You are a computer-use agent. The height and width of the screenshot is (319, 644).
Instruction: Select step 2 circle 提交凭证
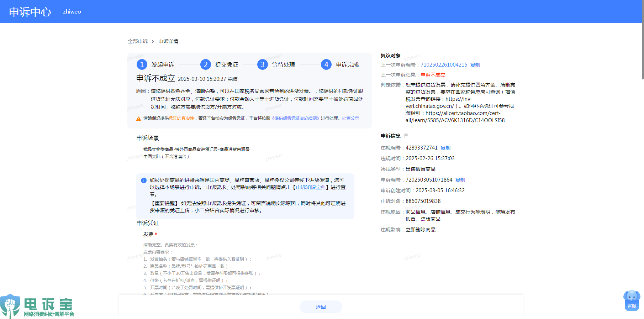click(x=206, y=64)
